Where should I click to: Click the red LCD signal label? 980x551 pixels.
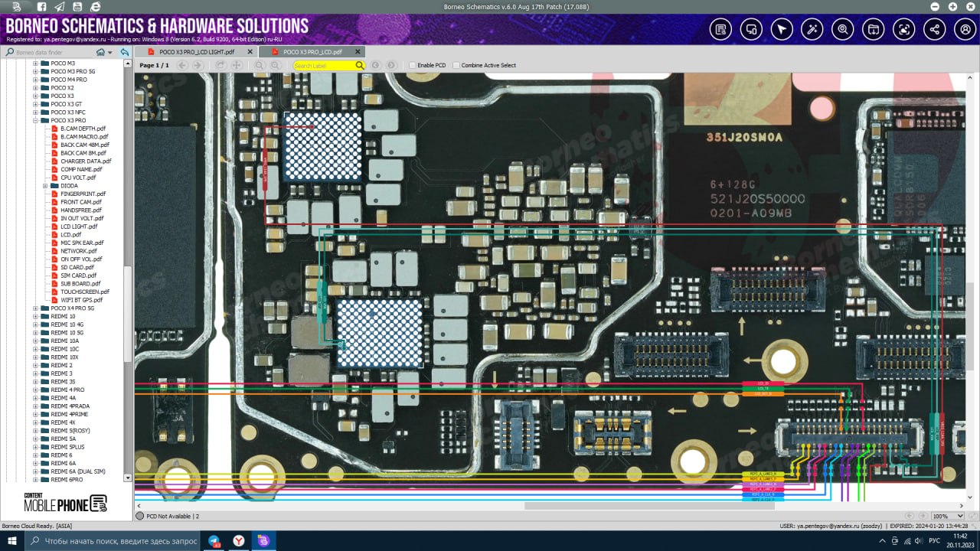763,383
